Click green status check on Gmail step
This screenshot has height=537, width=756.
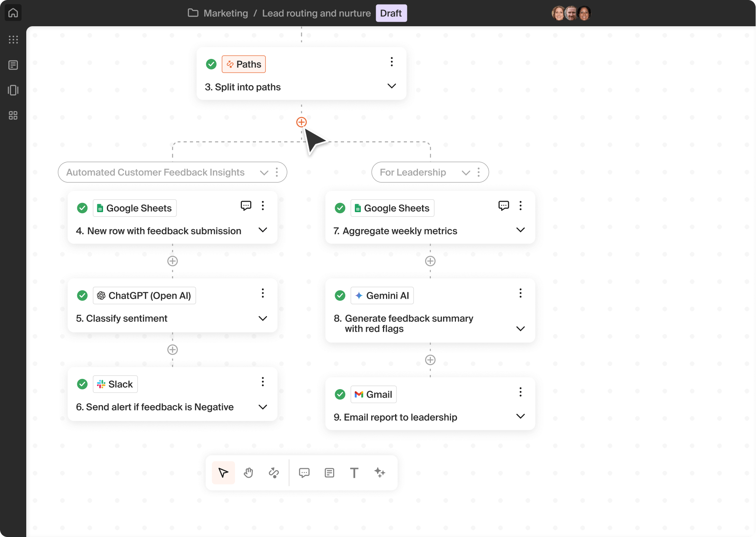340,394
